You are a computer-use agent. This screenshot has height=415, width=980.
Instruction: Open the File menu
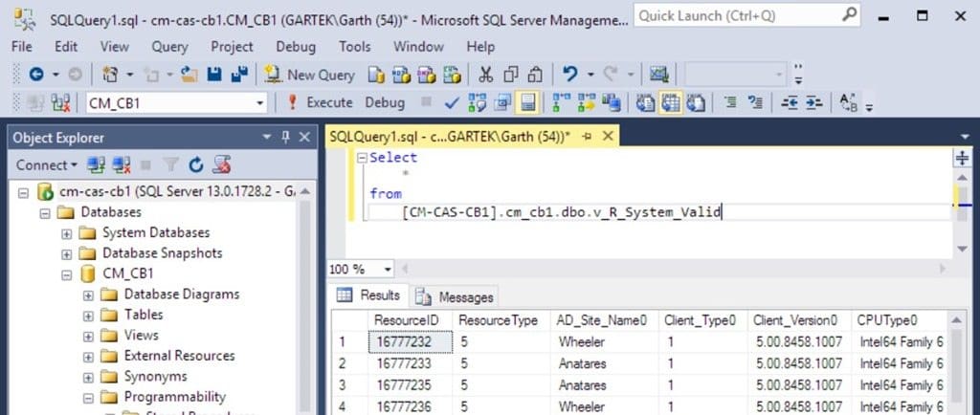click(22, 47)
